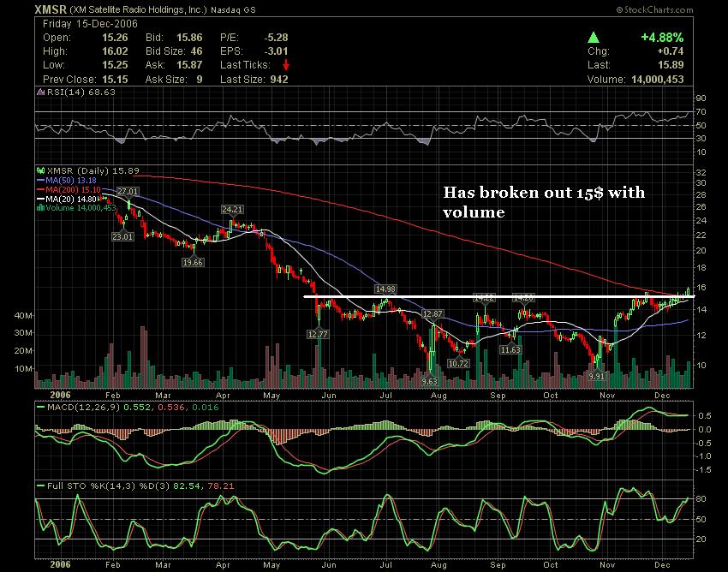Click the 80 level on stochastic axis
Viewport: 728px width, 572px height.
click(701, 499)
